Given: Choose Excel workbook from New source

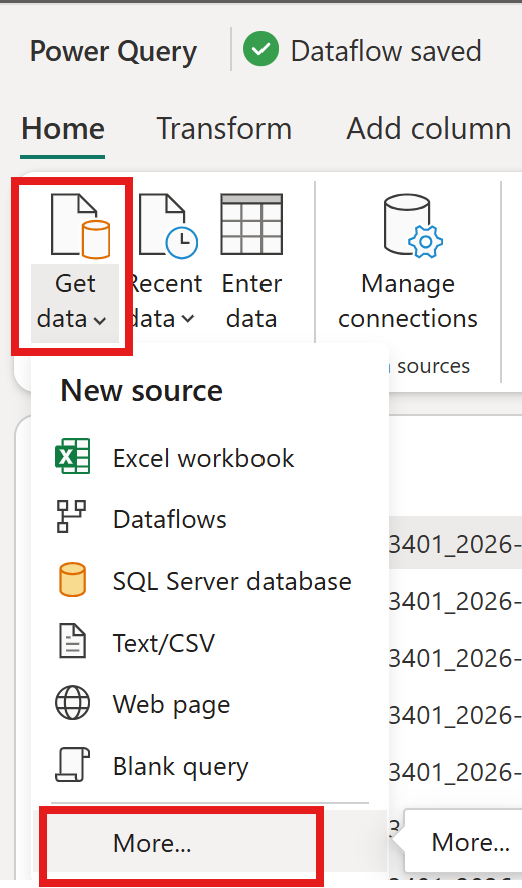Looking at the screenshot, I should (209, 458).
